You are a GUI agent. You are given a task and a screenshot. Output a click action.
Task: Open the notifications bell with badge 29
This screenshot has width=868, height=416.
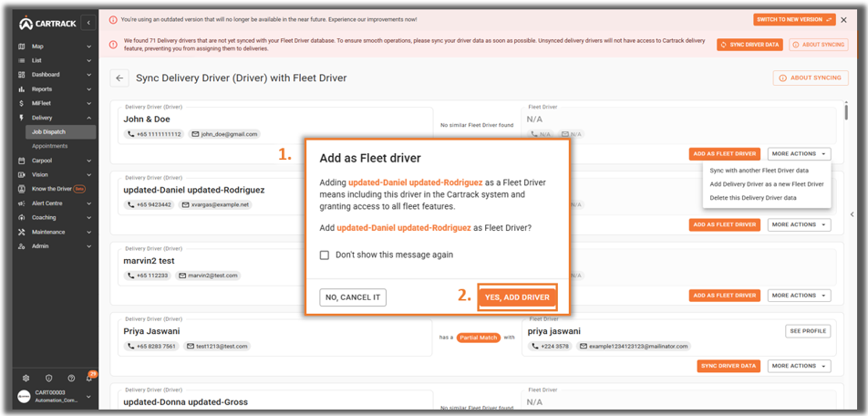tap(89, 379)
